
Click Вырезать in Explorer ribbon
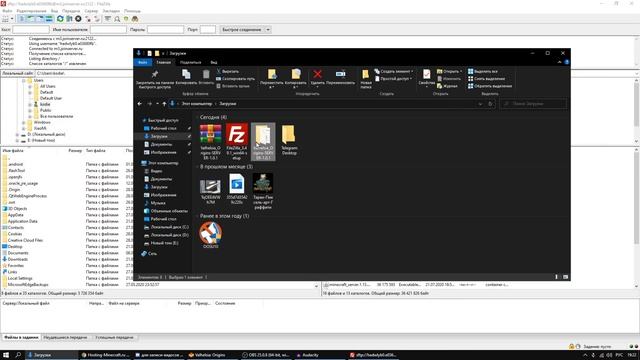pyautogui.click(x=228, y=71)
